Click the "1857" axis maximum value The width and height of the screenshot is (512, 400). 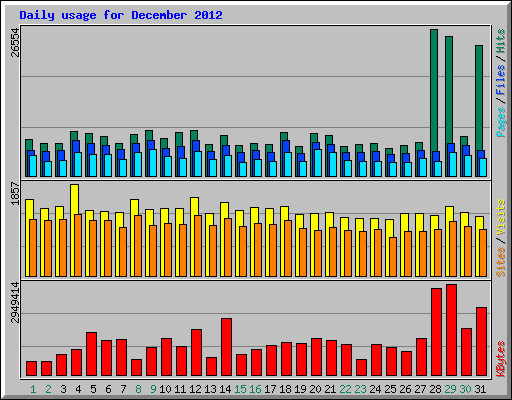15,193
